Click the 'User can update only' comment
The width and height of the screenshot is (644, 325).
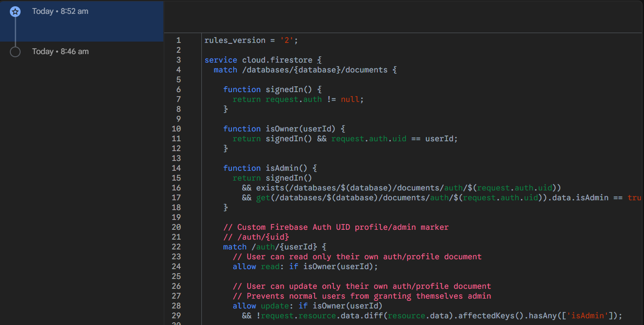tap(362, 286)
